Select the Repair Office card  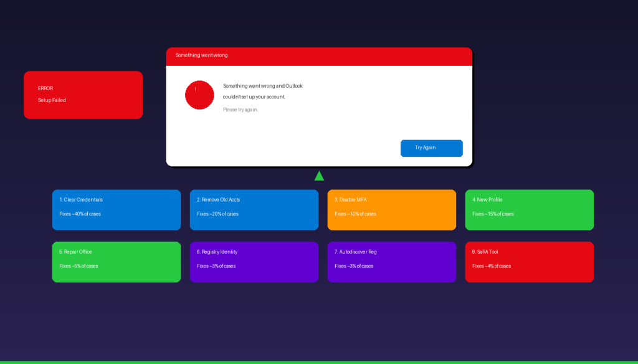(117, 262)
